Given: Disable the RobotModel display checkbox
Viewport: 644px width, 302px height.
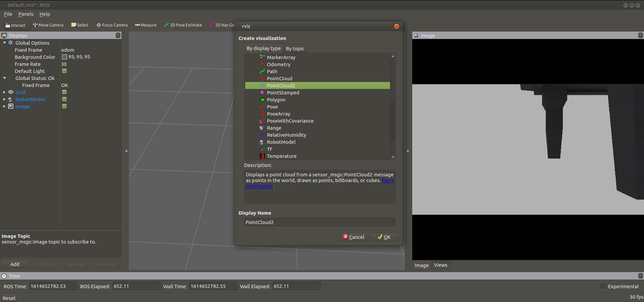Looking at the screenshot, I should pyautogui.click(x=64, y=100).
